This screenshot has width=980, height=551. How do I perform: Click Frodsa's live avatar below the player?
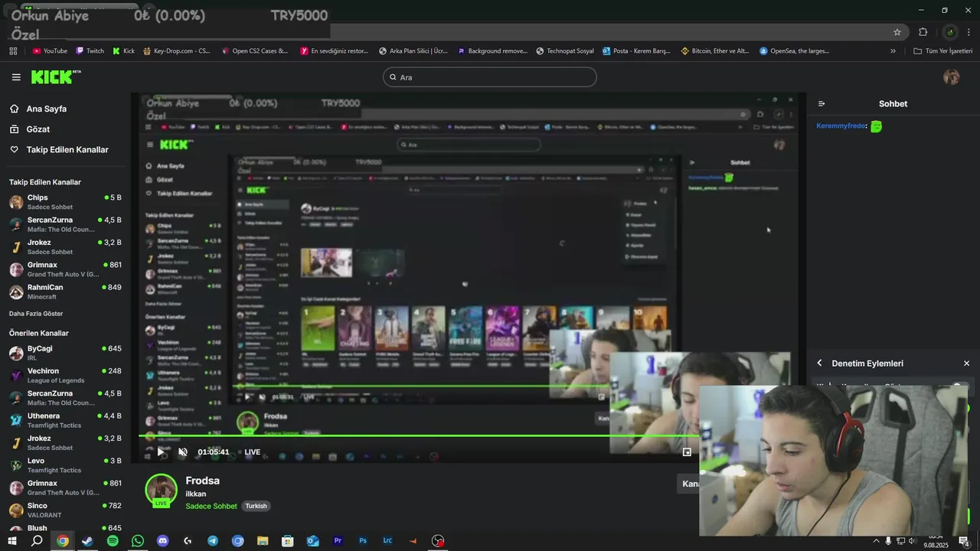(162, 491)
